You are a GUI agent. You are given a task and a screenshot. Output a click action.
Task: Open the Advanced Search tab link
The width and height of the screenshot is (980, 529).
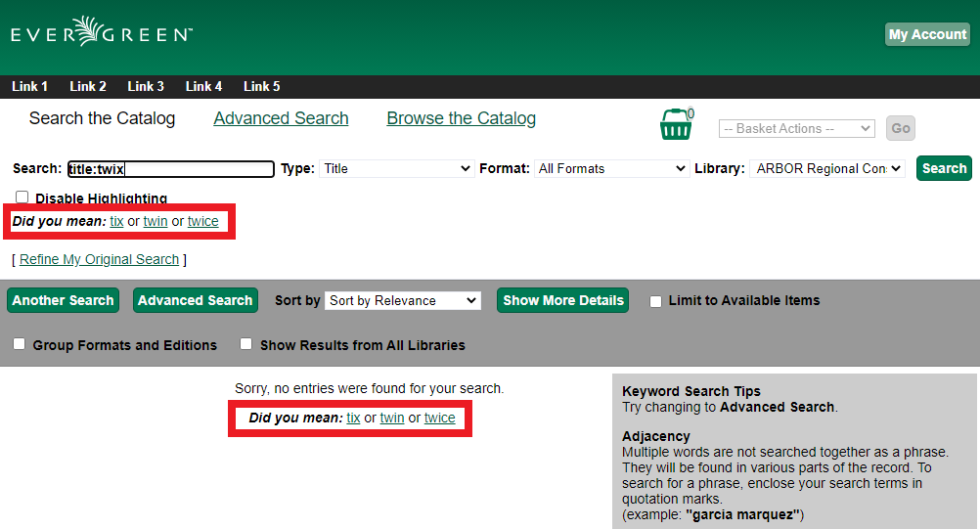tap(281, 118)
